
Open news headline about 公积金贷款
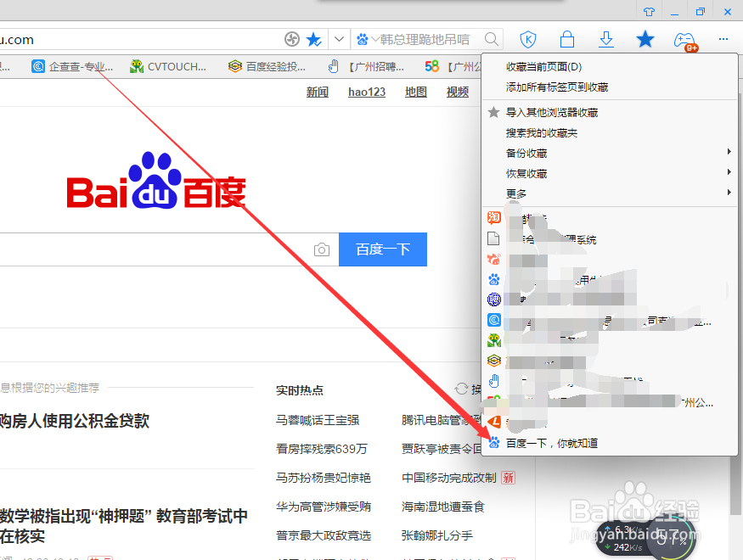pos(75,421)
